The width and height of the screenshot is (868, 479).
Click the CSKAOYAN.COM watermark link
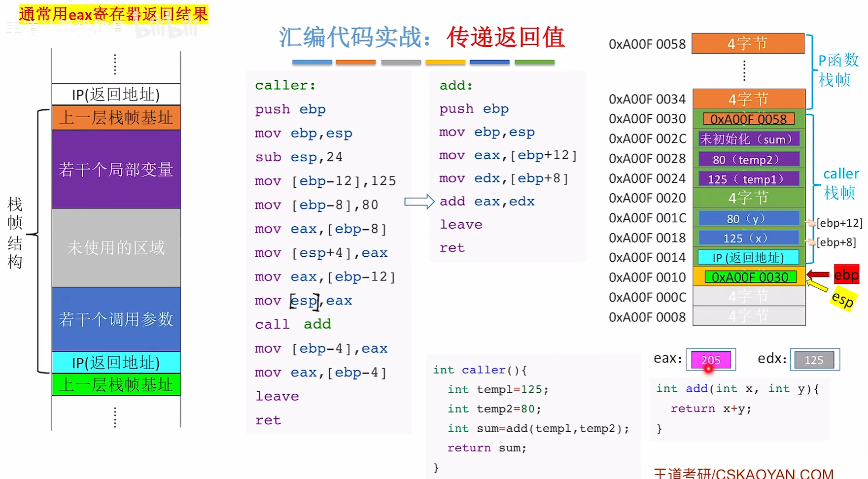[x=743, y=474]
